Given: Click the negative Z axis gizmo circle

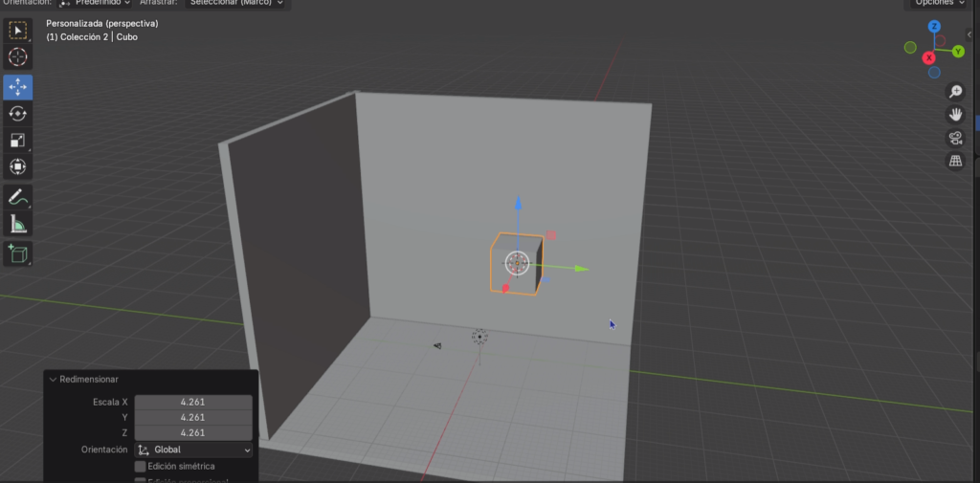Looking at the screenshot, I should pyautogui.click(x=934, y=73).
